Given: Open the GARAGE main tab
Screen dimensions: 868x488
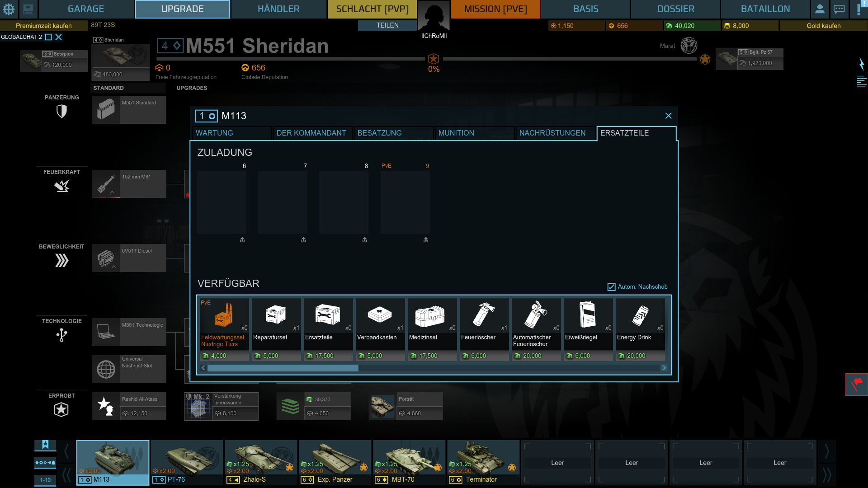Looking at the screenshot, I should point(86,9).
